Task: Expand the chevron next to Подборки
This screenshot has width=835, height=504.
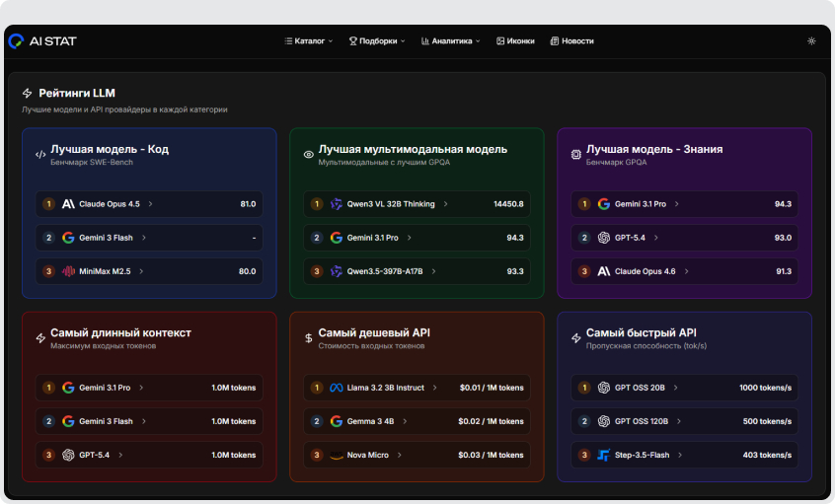Action: [x=403, y=41]
